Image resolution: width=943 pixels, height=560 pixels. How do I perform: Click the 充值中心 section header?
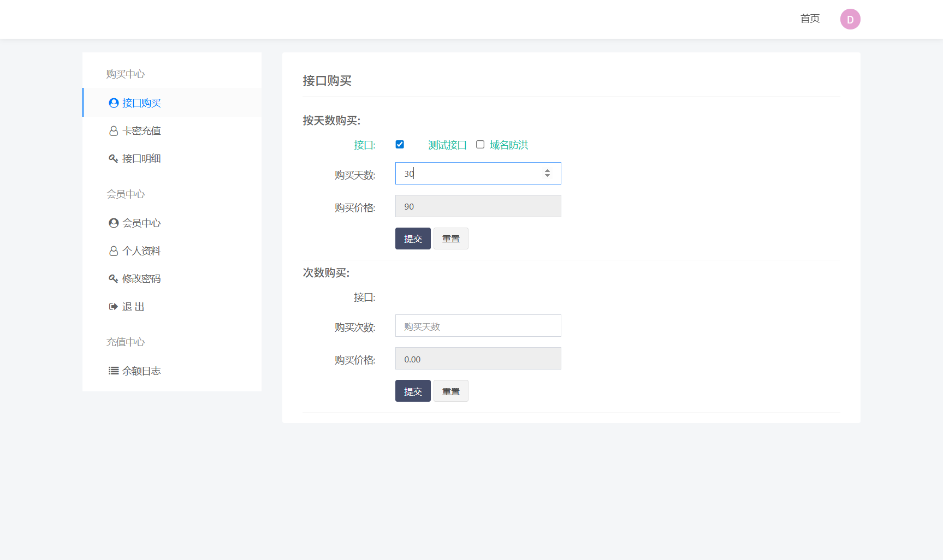click(x=125, y=342)
